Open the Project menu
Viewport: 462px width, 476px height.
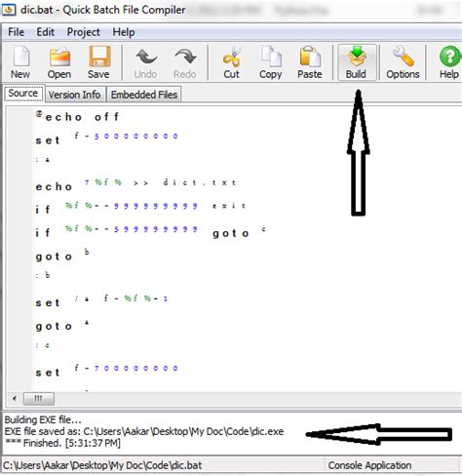(84, 32)
